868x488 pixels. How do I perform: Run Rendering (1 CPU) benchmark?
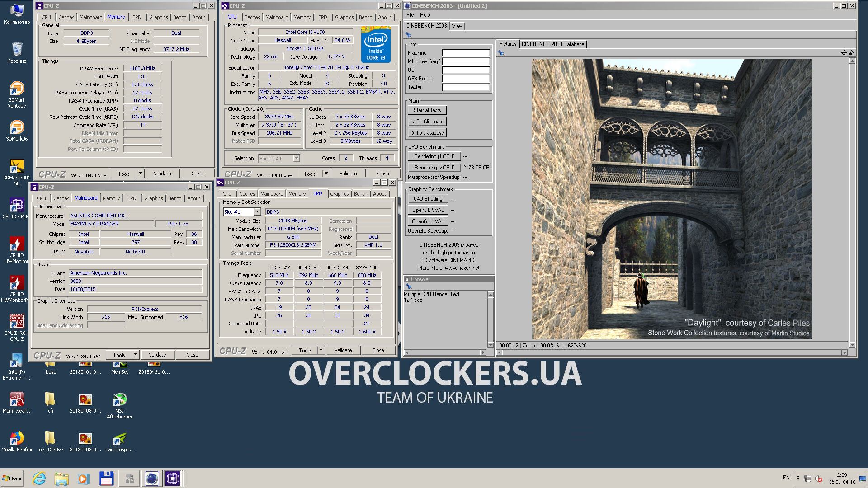pyautogui.click(x=434, y=156)
